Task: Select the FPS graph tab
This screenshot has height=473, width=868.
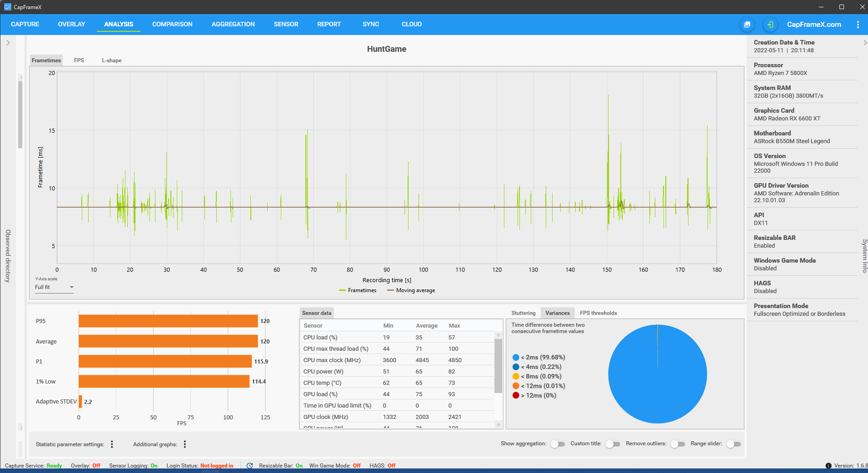Action: (x=79, y=60)
